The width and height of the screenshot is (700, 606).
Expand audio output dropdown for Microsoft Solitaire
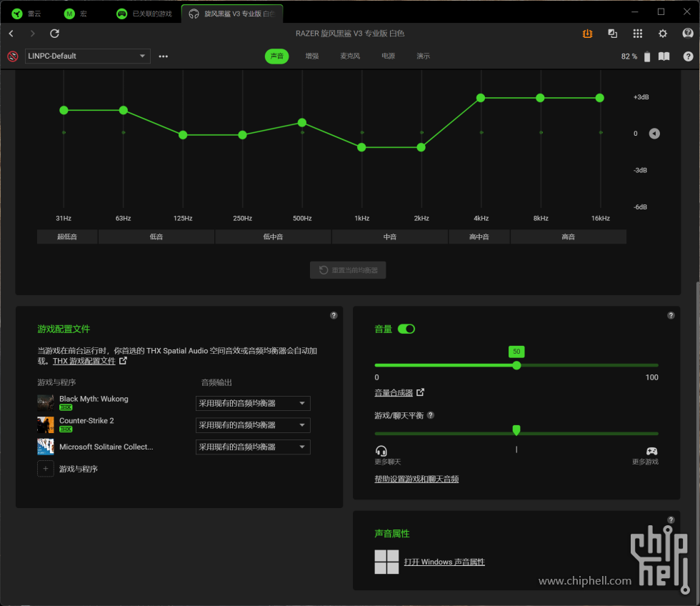pyautogui.click(x=253, y=447)
